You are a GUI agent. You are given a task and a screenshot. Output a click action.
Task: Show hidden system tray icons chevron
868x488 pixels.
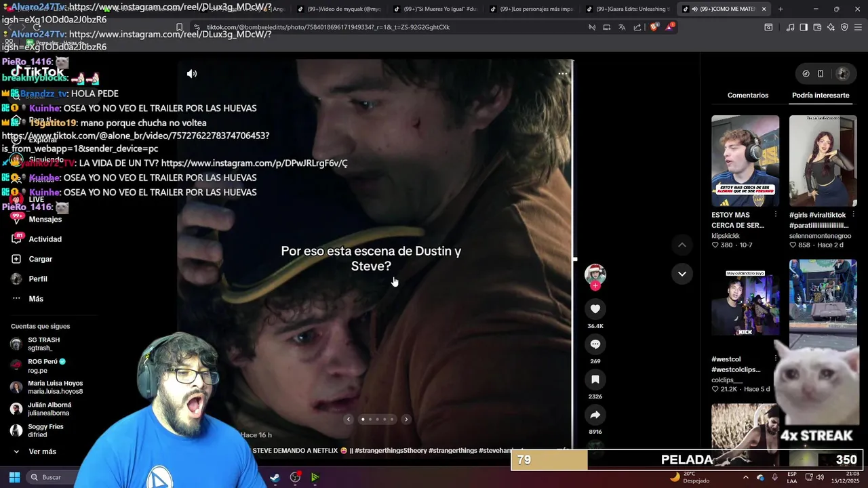click(x=745, y=477)
